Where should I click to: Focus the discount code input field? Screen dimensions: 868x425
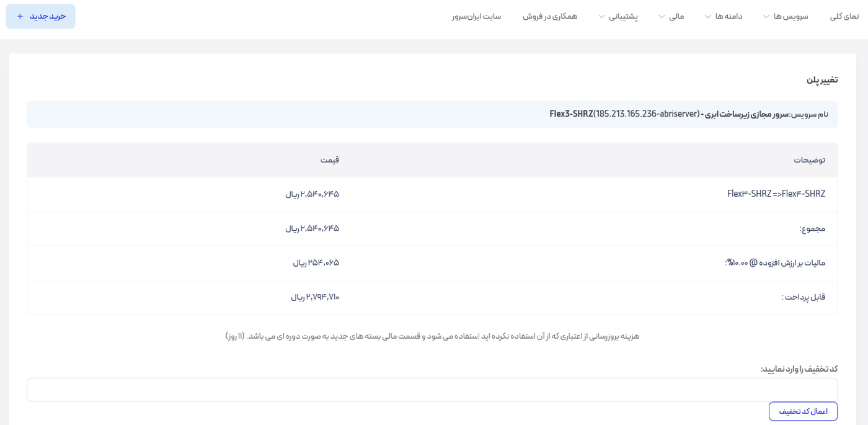tap(432, 390)
